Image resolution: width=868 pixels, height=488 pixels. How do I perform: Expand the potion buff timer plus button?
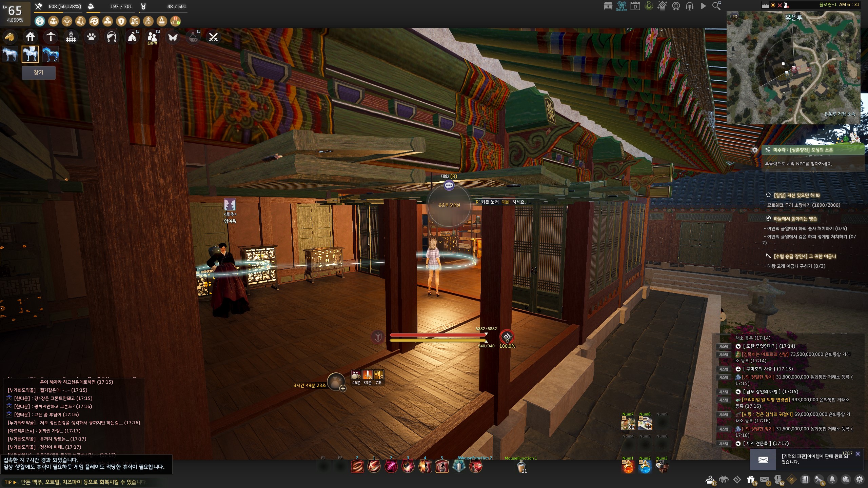[x=343, y=389]
